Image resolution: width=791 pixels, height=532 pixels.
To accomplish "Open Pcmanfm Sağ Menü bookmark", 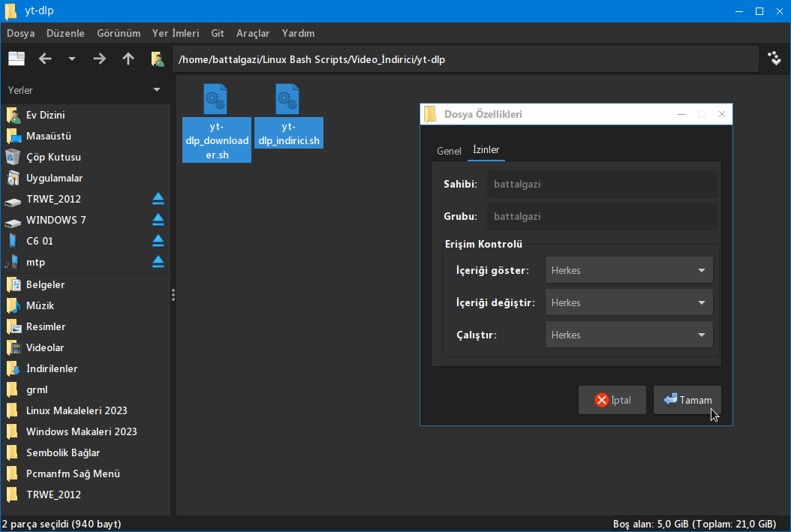I will click(86, 474).
